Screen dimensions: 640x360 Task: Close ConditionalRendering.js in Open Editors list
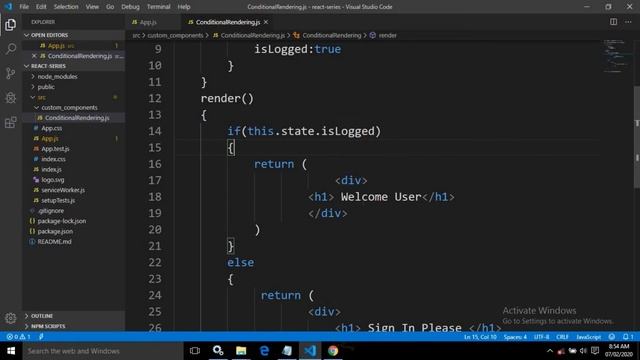pos(34,56)
